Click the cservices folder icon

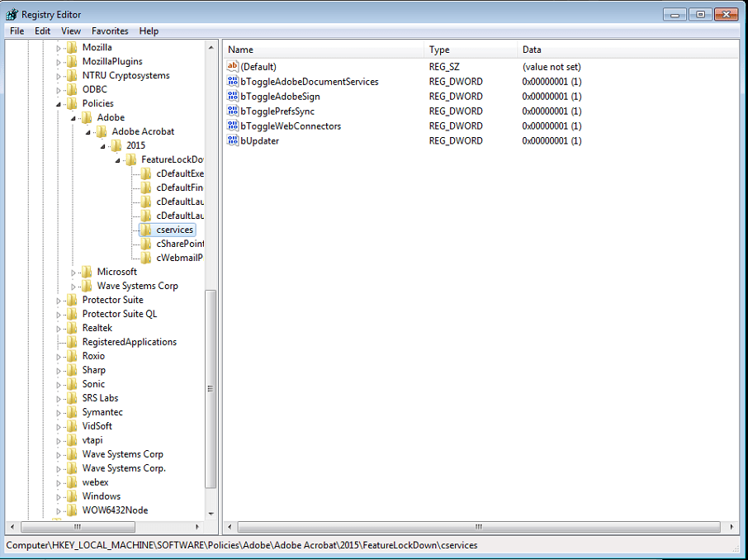click(146, 230)
